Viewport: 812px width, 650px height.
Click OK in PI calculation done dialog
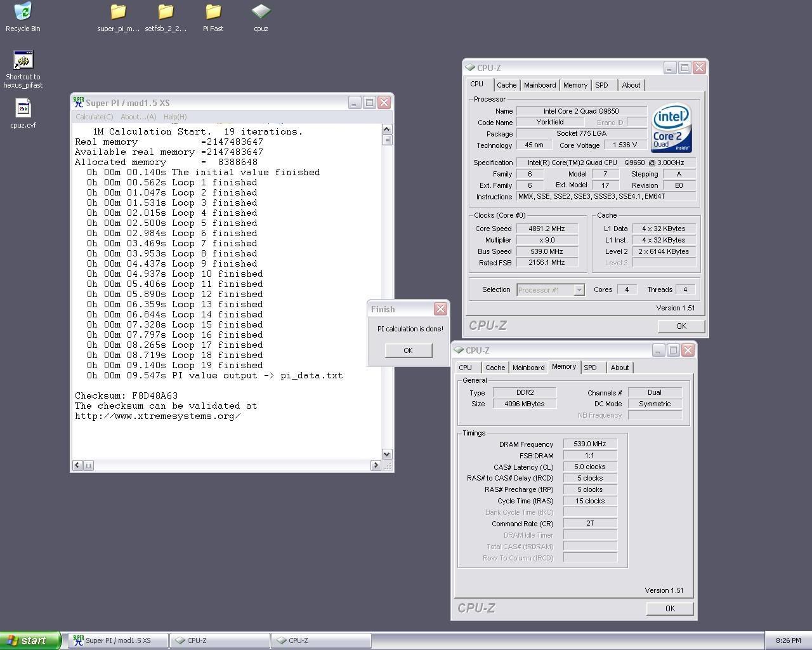pos(408,350)
